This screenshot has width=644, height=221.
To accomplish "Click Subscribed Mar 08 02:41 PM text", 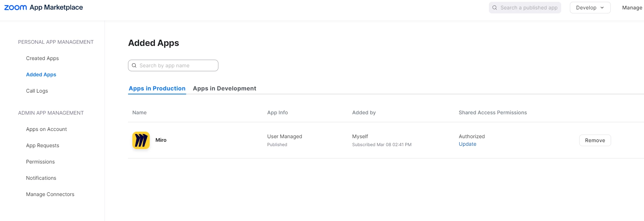I will point(382,145).
